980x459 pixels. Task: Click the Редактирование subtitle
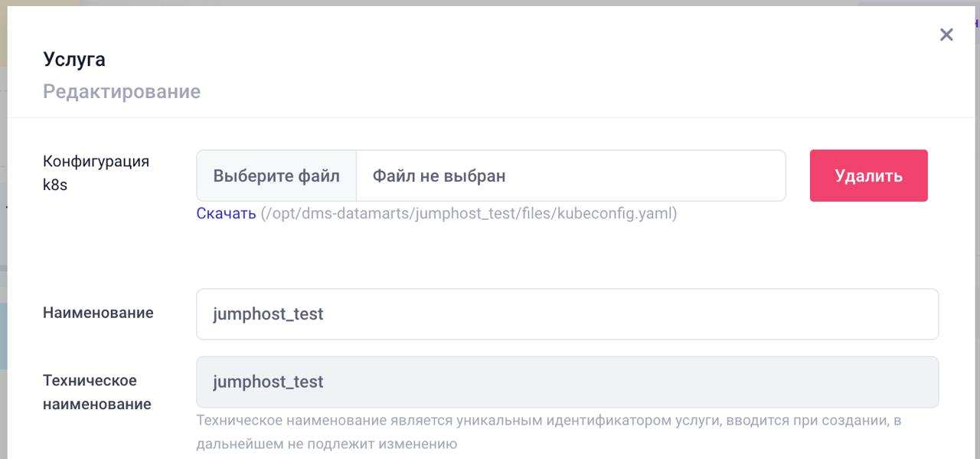[122, 91]
